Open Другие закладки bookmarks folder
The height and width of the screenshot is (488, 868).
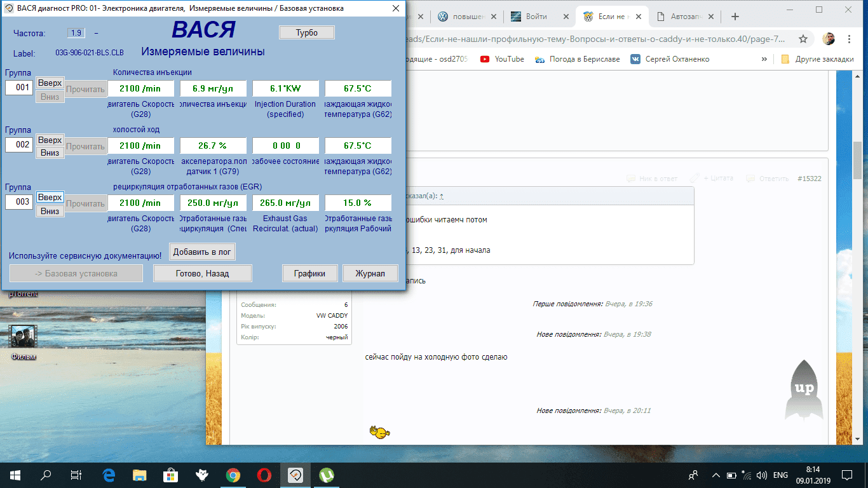pyautogui.click(x=817, y=59)
